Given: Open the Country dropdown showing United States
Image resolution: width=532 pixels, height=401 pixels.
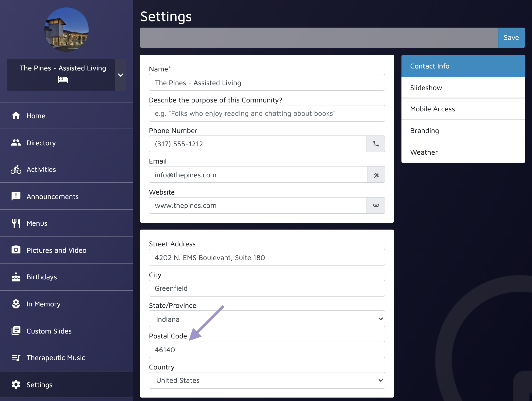Looking at the screenshot, I should [x=267, y=380].
